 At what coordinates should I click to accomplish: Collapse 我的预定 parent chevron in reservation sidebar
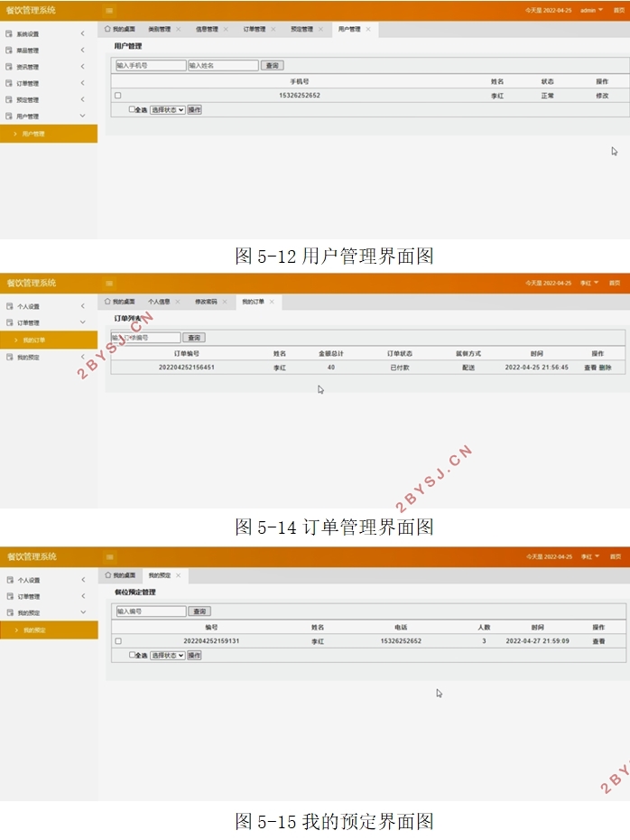(x=83, y=612)
